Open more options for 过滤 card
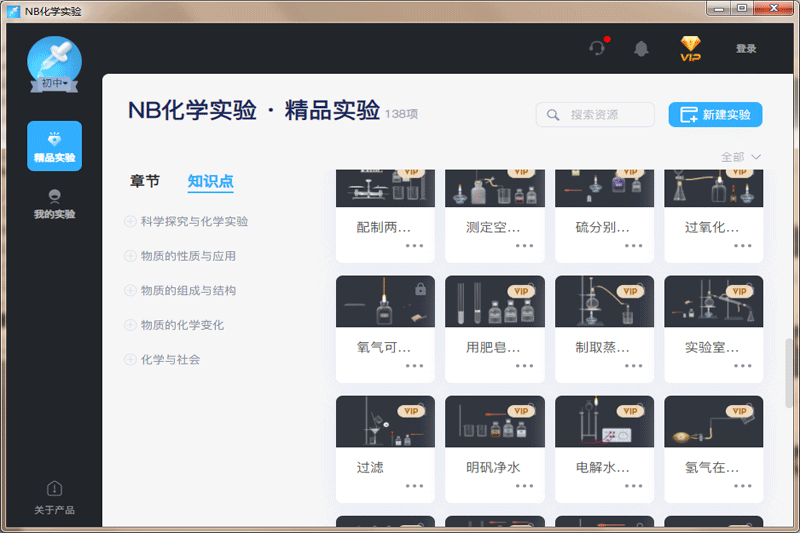 (x=414, y=486)
